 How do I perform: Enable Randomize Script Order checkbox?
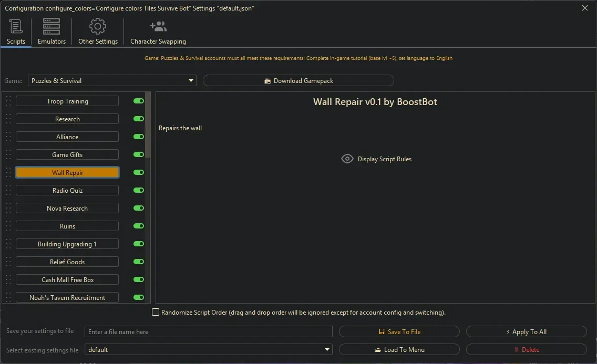[156, 313]
